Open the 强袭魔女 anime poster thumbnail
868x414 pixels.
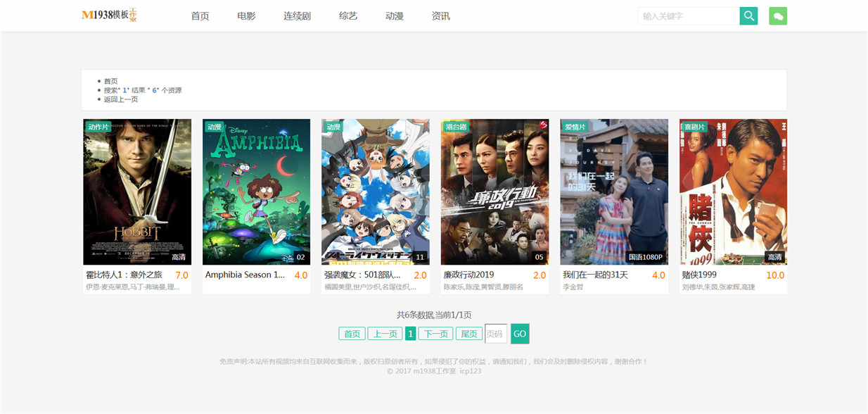(x=376, y=192)
